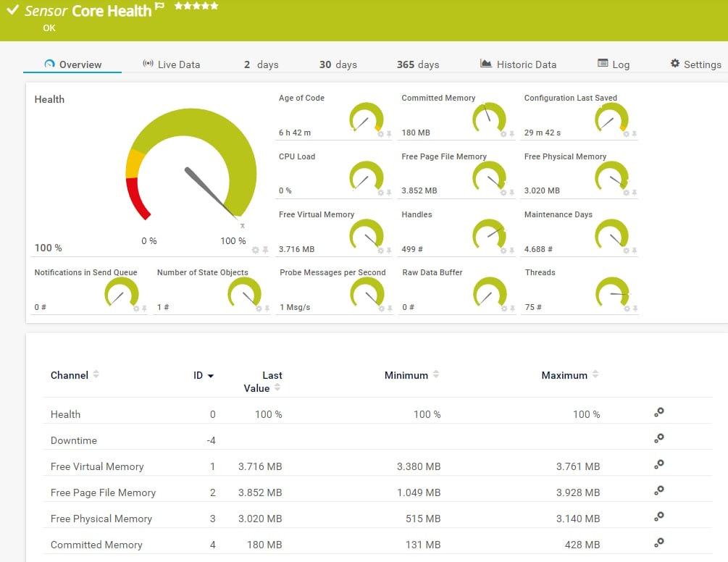Open channel settings icon for Committed Memory
728x562 pixels.
(658, 542)
